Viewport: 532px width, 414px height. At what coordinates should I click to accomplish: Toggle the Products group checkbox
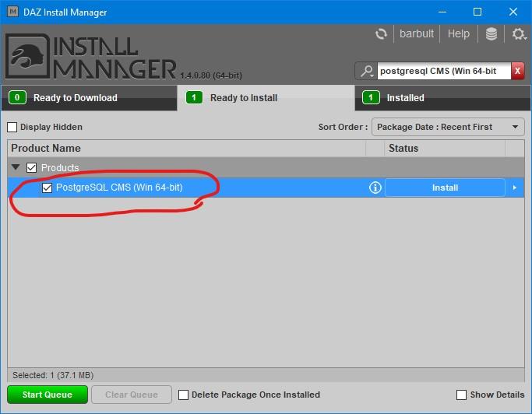tap(32, 168)
